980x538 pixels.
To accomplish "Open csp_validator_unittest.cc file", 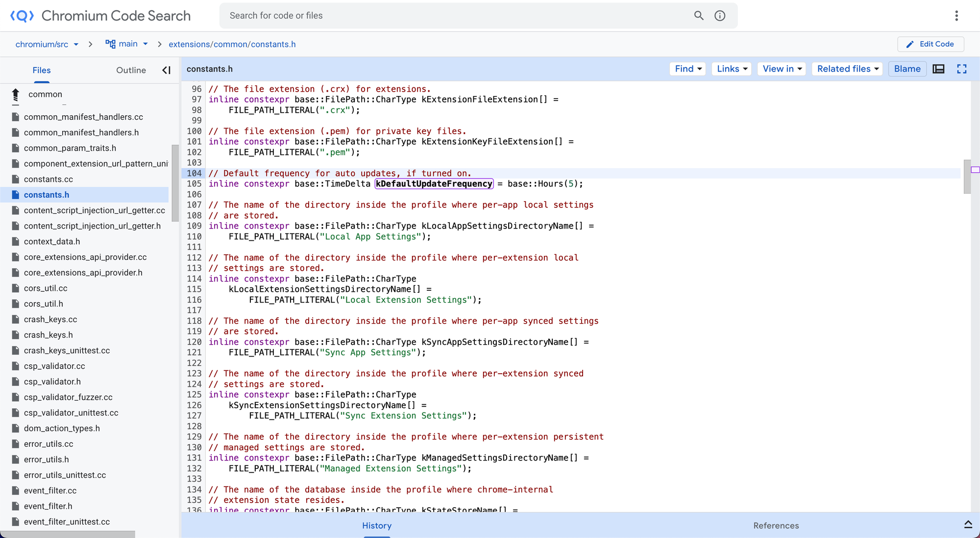I will (x=71, y=413).
